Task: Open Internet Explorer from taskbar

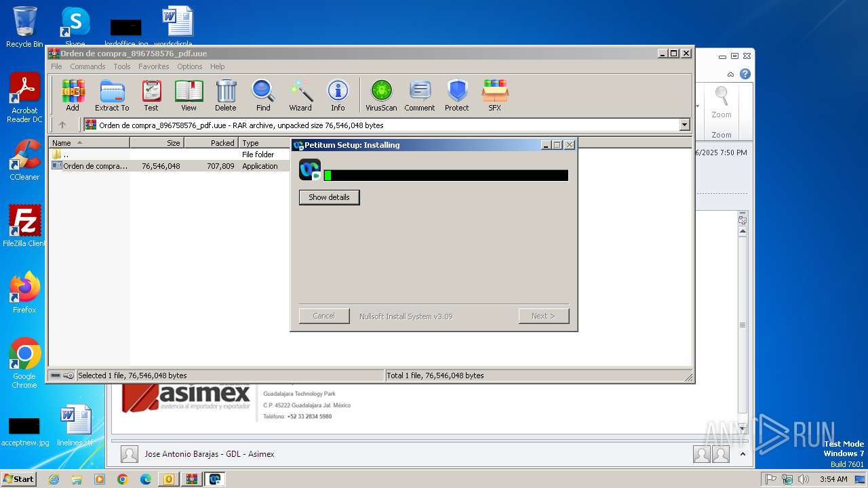Action: [x=54, y=479]
